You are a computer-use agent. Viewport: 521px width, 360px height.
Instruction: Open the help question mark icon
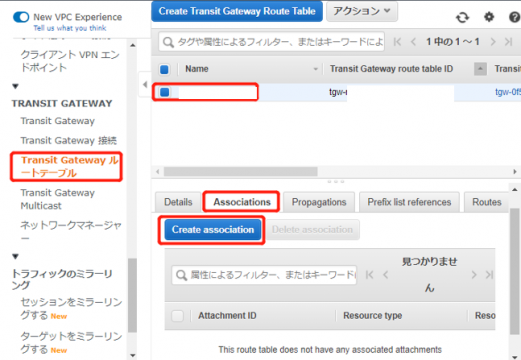[514, 17]
